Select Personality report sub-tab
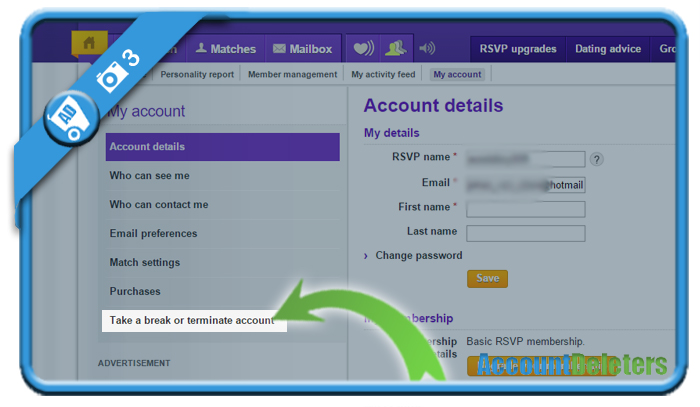Viewport: 700px width, 407px height. pos(197,75)
